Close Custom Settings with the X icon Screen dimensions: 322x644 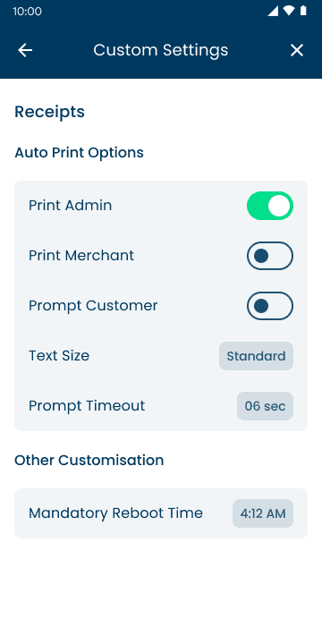297,50
